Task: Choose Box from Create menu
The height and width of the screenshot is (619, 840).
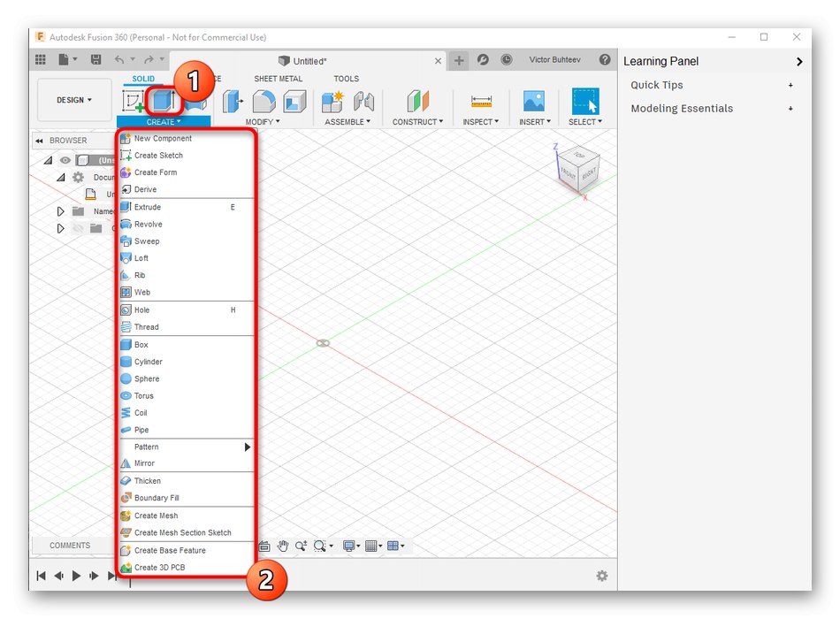Action: pos(186,345)
